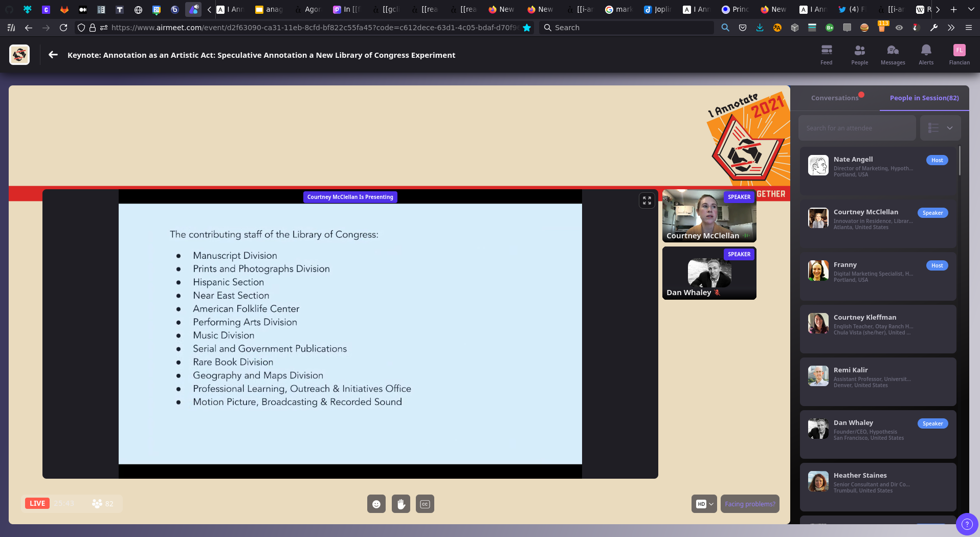Click the 82 attendee count icon

(97, 503)
